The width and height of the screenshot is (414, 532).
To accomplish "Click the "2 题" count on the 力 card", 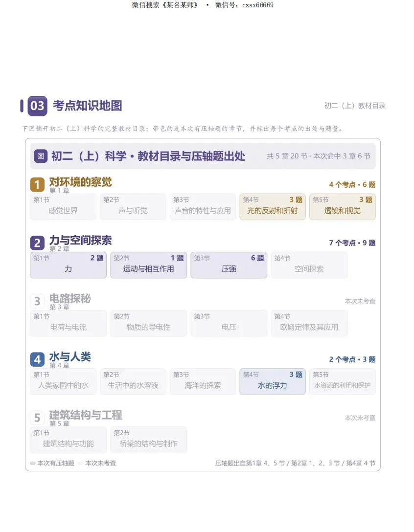I will 97,258.
